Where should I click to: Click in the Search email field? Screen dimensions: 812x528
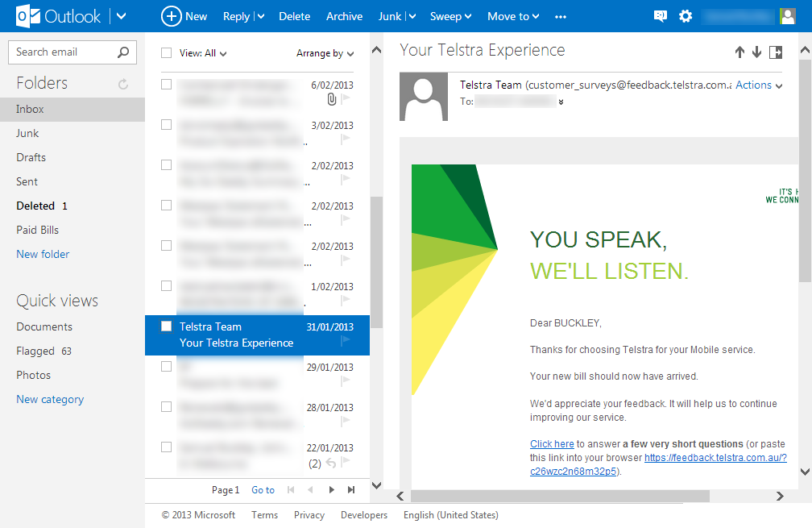[72, 52]
